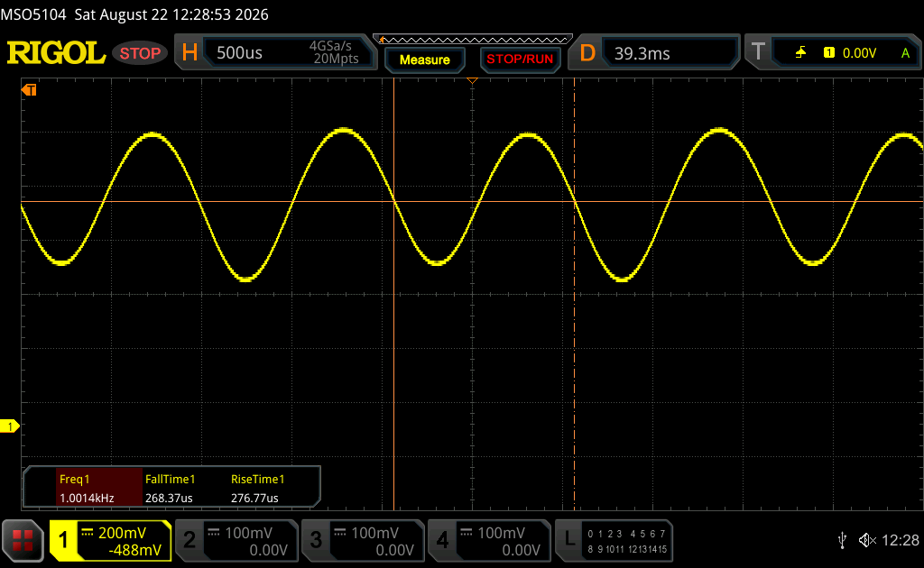Open the digital channels 0-15 panel

point(627,541)
